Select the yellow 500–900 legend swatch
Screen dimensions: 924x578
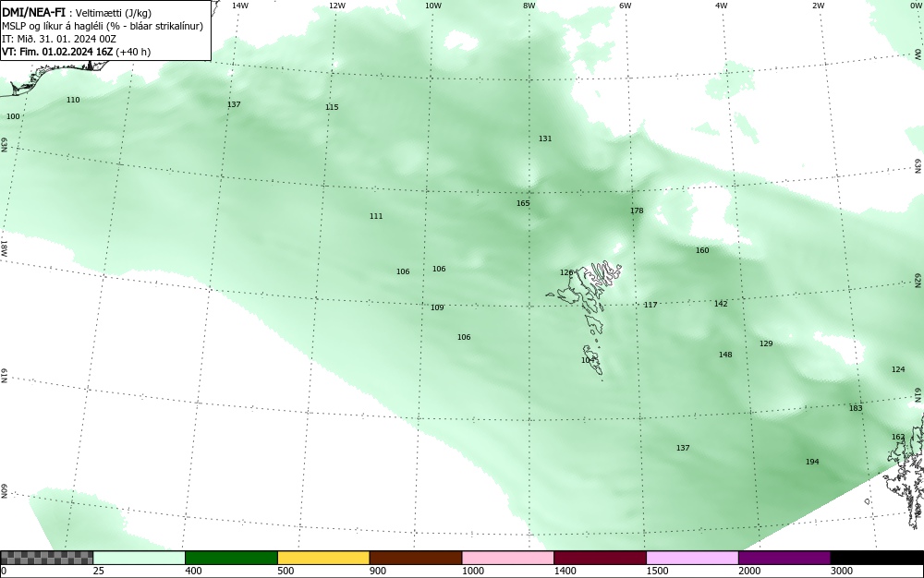pyautogui.click(x=323, y=558)
